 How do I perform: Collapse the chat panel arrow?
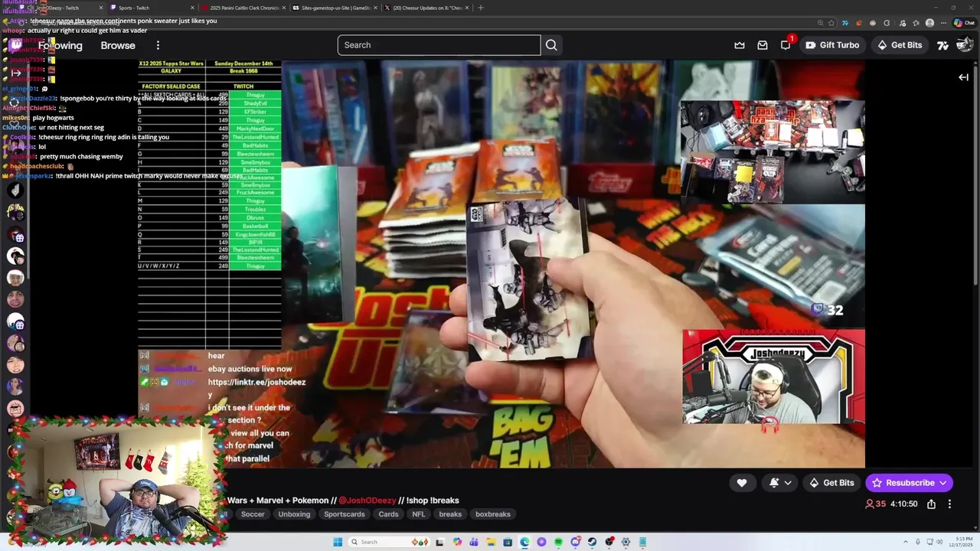pos(963,77)
